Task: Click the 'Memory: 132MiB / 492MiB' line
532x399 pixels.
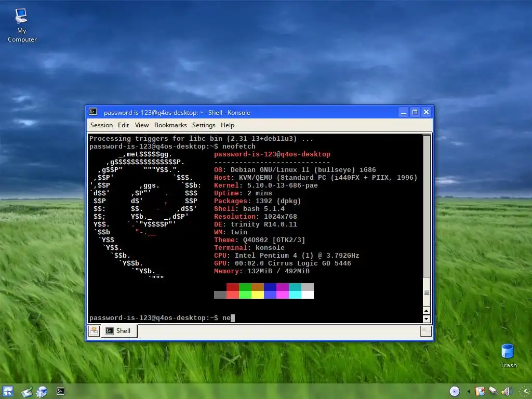Action: pyautogui.click(x=262, y=271)
